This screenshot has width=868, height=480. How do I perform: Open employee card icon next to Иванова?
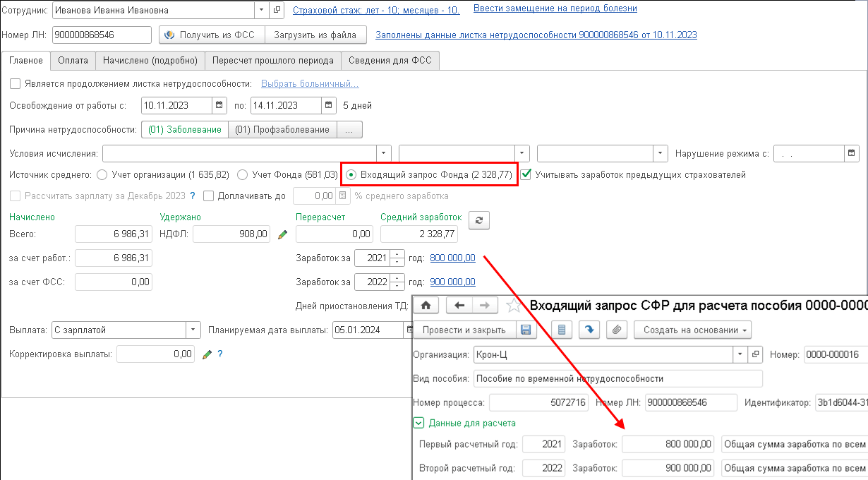(x=277, y=11)
